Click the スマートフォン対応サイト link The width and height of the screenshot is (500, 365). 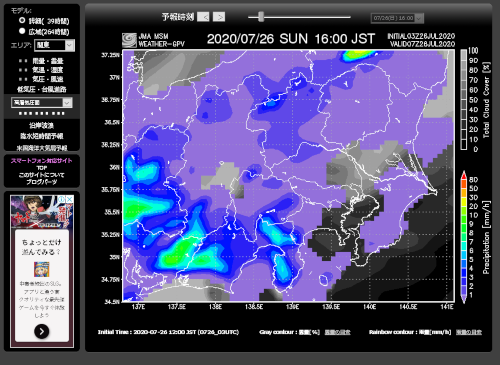[41, 161]
